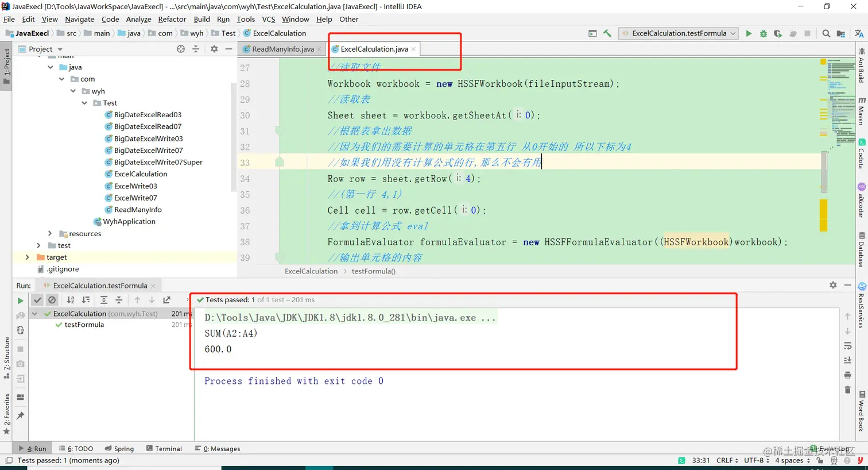Open the Refactor menu

coord(172,19)
